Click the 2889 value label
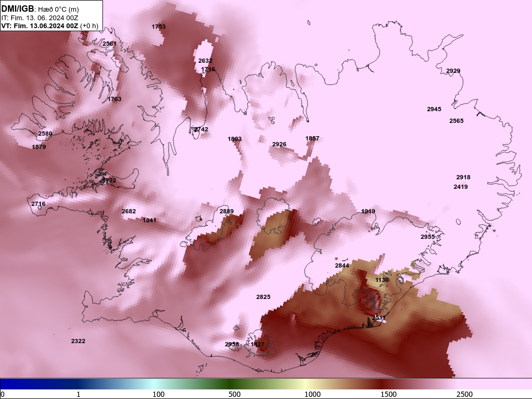 [x=226, y=211]
